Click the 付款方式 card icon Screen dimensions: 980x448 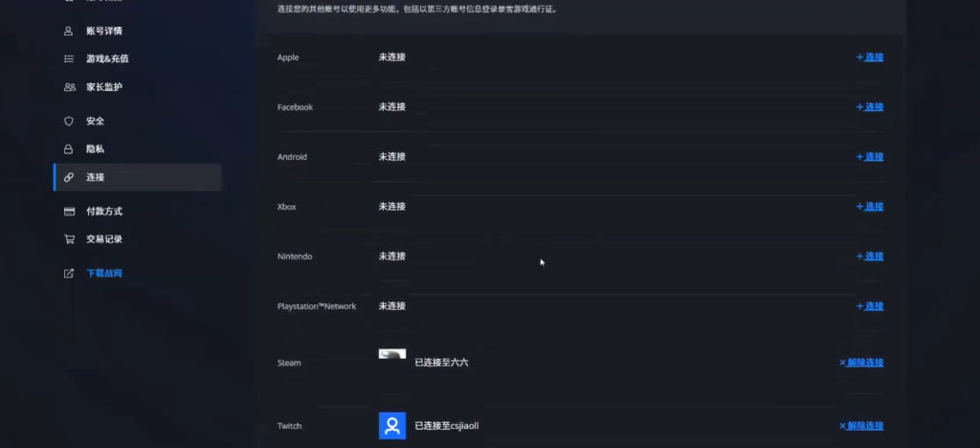[x=69, y=212]
